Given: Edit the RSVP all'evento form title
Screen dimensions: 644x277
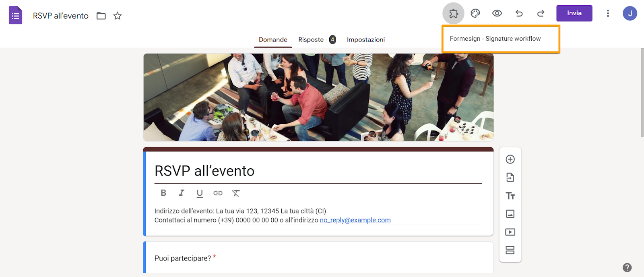Looking at the screenshot, I should (318, 171).
